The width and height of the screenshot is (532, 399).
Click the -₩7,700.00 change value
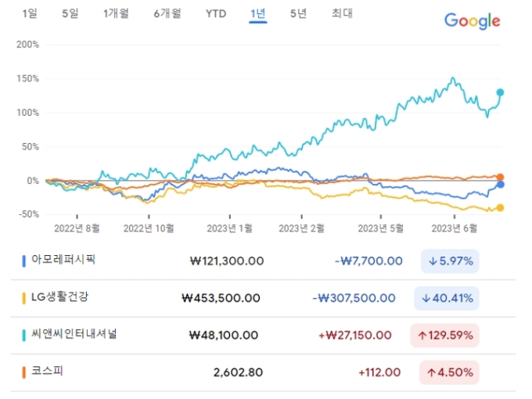tap(368, 261)
